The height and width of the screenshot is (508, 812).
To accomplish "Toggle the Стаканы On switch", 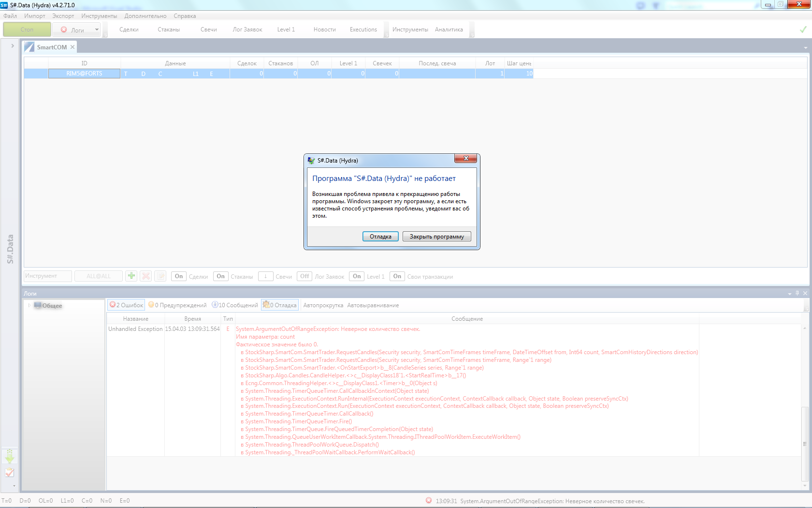I will 220,276.
